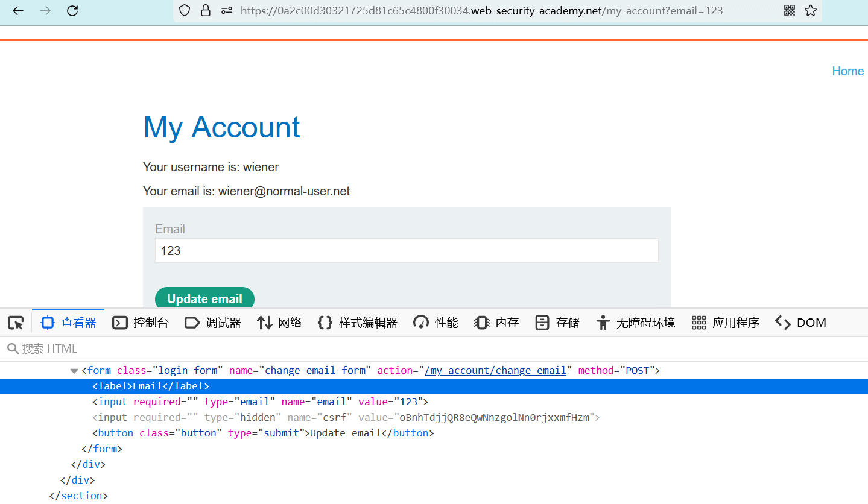Viewport: 868px width, 504px height.
Task: Switch to the 控制台 console tab
Action: pyautogui.click(x=141, y=323)
